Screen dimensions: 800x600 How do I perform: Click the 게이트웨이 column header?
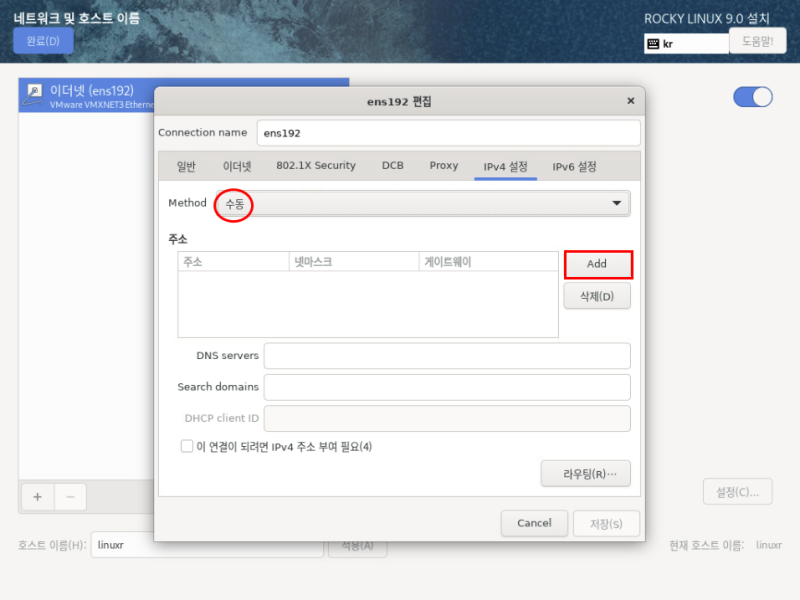tap(488, 262)
